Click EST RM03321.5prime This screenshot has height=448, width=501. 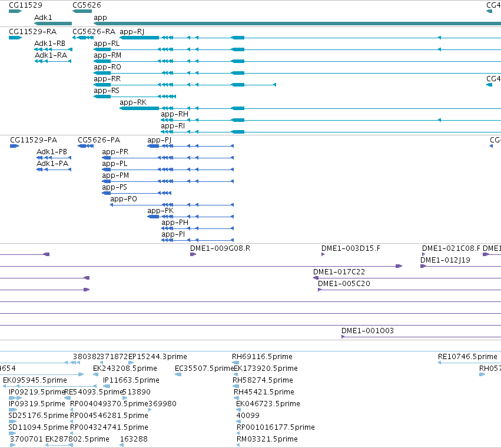pos(238,446)
